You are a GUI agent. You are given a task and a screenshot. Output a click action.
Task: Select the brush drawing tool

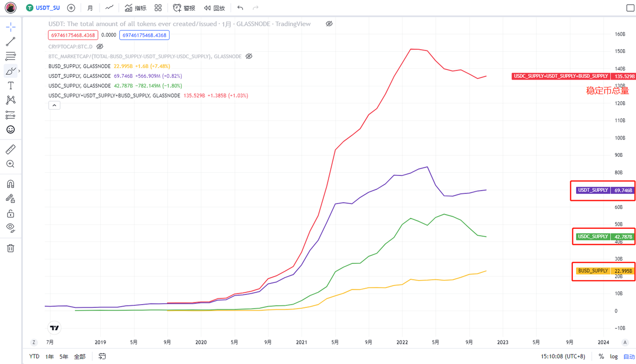click(x=10, y=70)
